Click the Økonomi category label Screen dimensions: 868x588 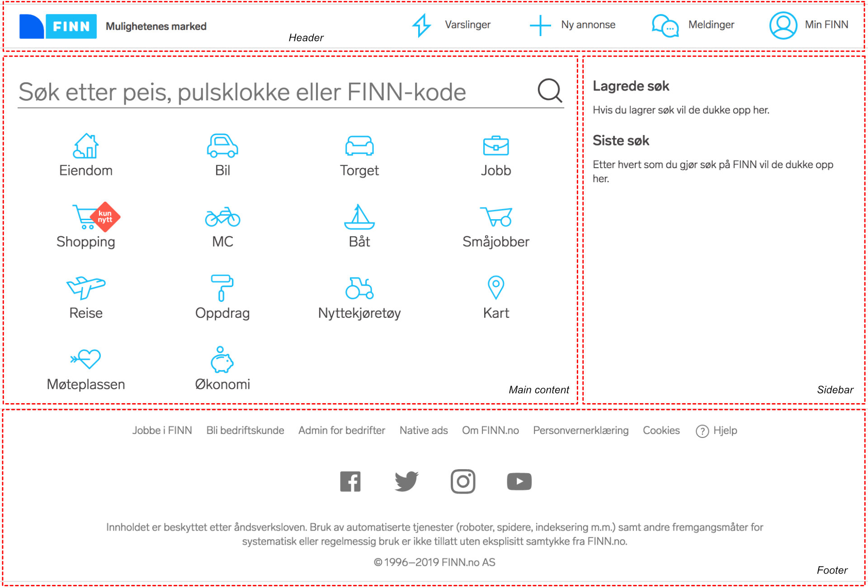point(222,384)
